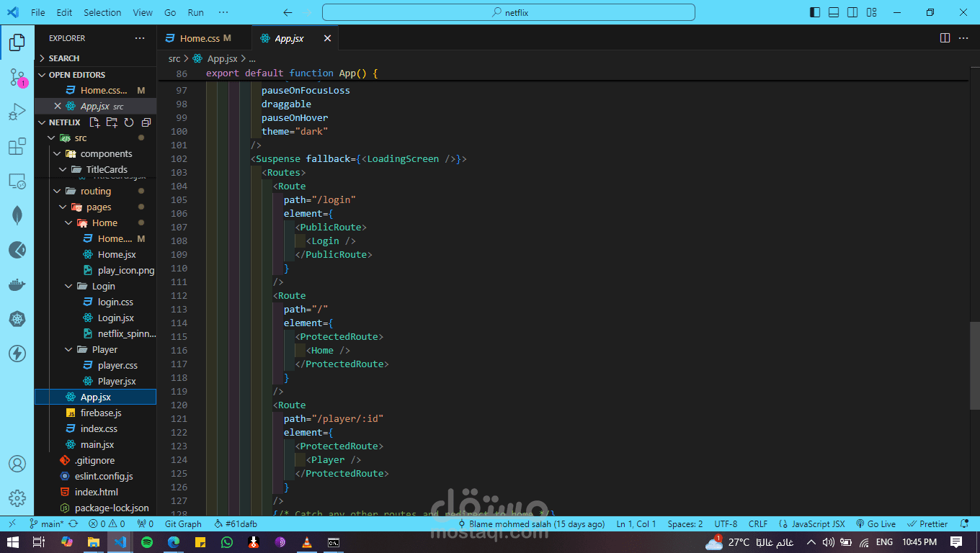Open the Explorer view in activity bar

click(x=17, y=42)
